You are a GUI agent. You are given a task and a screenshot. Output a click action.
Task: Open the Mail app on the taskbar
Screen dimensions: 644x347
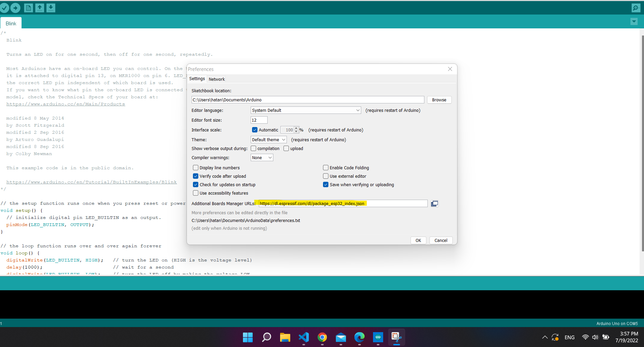pos(341,337)
